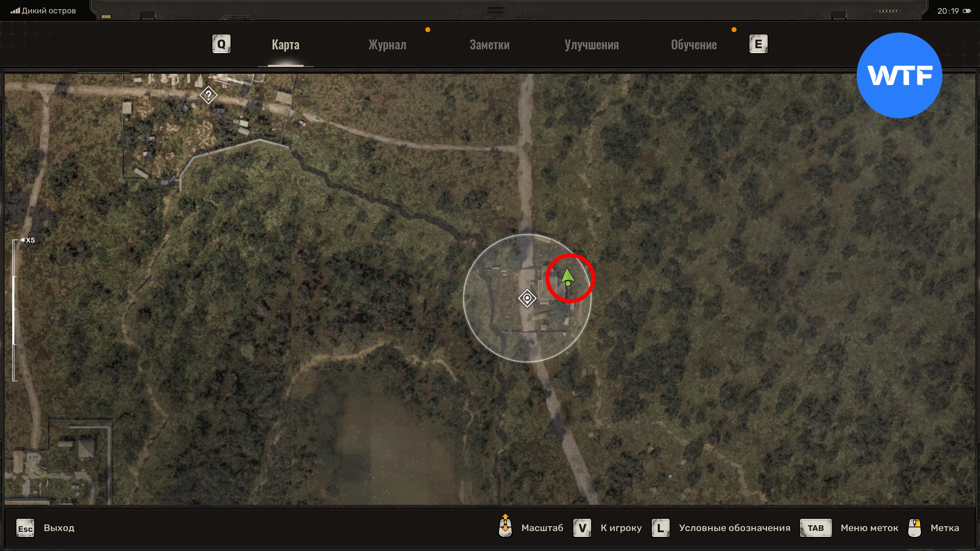
Task: Go to the Обучение tab
Action: click(694, 45)
